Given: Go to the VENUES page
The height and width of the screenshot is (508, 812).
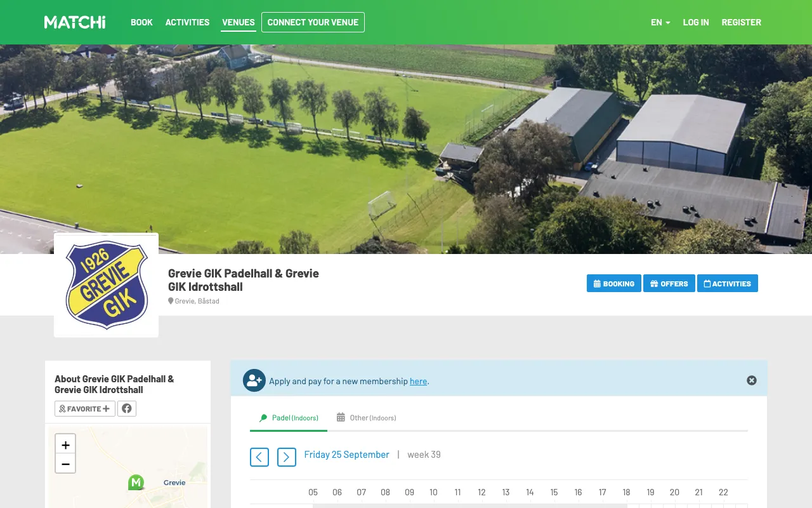Looking at the screenshot, I should 239,22.
